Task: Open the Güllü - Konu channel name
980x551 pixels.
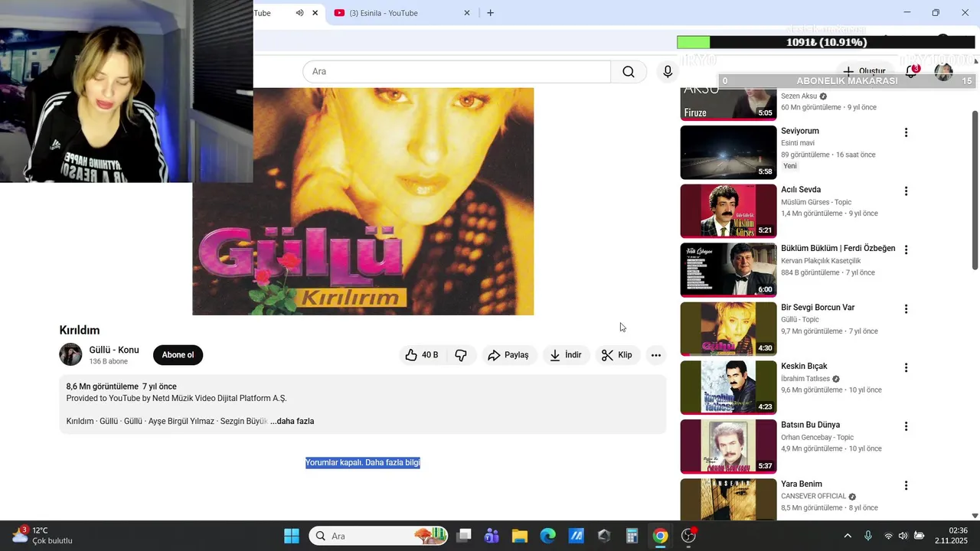Action: click(114, 350)
